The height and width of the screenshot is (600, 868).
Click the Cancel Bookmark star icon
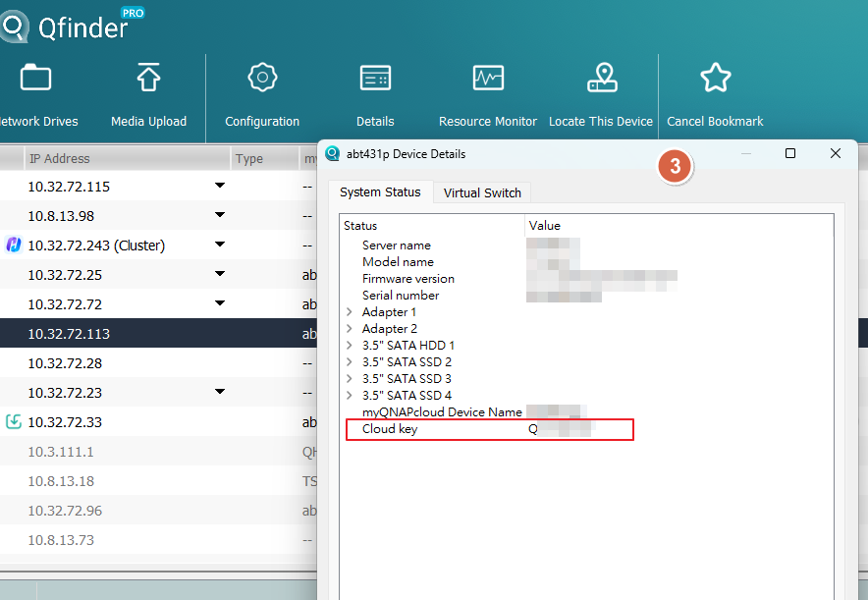click(x=715, y=78)
